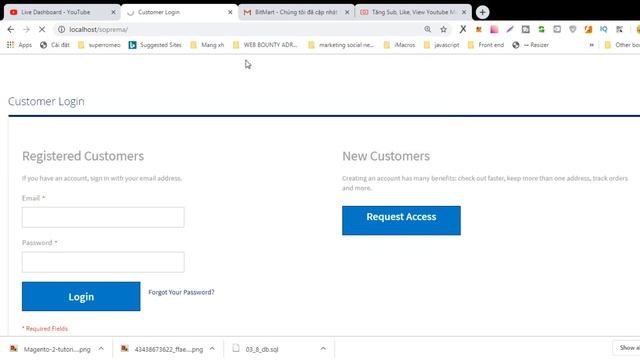Open Forgot Your Password link

[181, 292]
